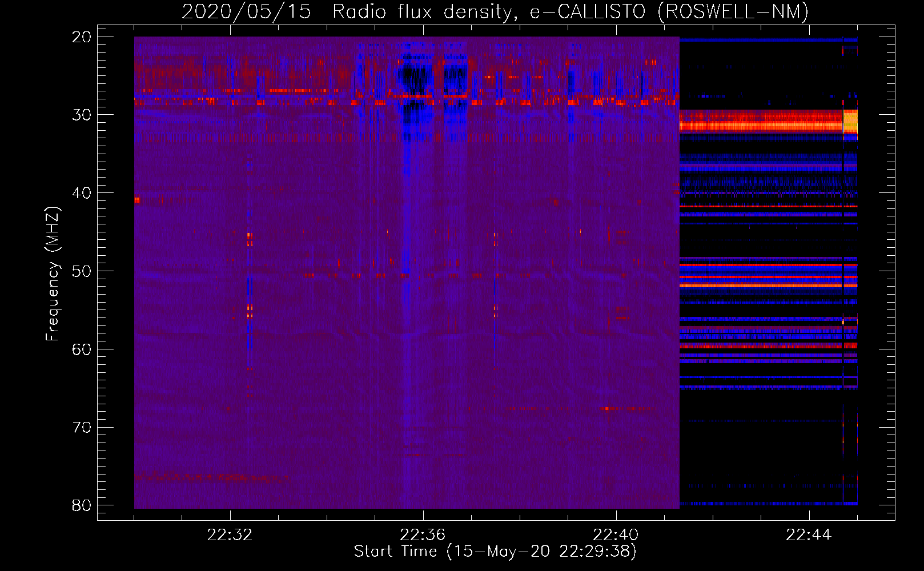Screen dimensions: 924x571
Task: Click the 22:40 time tick label
Action: 616,535
